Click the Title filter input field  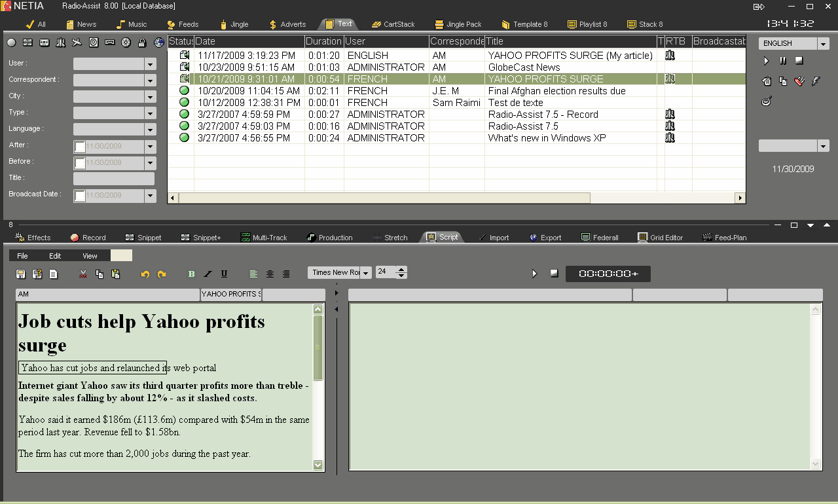(x=114, y=179)
